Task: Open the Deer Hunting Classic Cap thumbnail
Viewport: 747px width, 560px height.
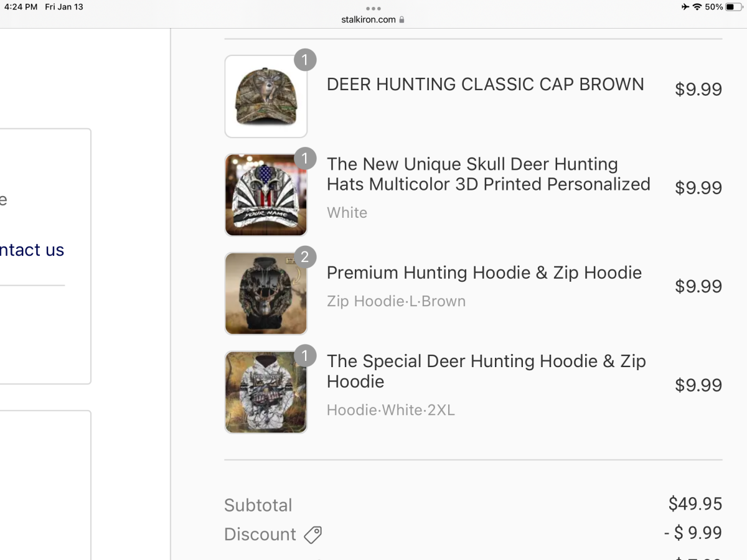Action: pos(266,96)
